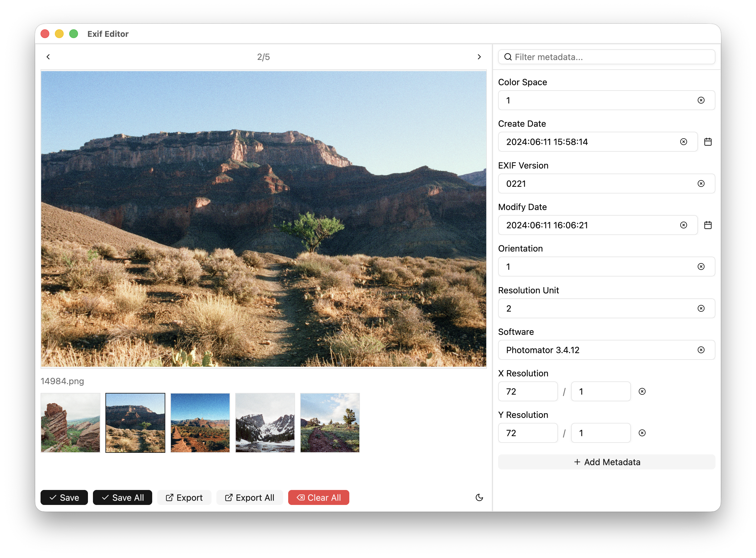This screenshot has height=558, width=756.
Task: Go to the previous image arrow
Action: 48,57
